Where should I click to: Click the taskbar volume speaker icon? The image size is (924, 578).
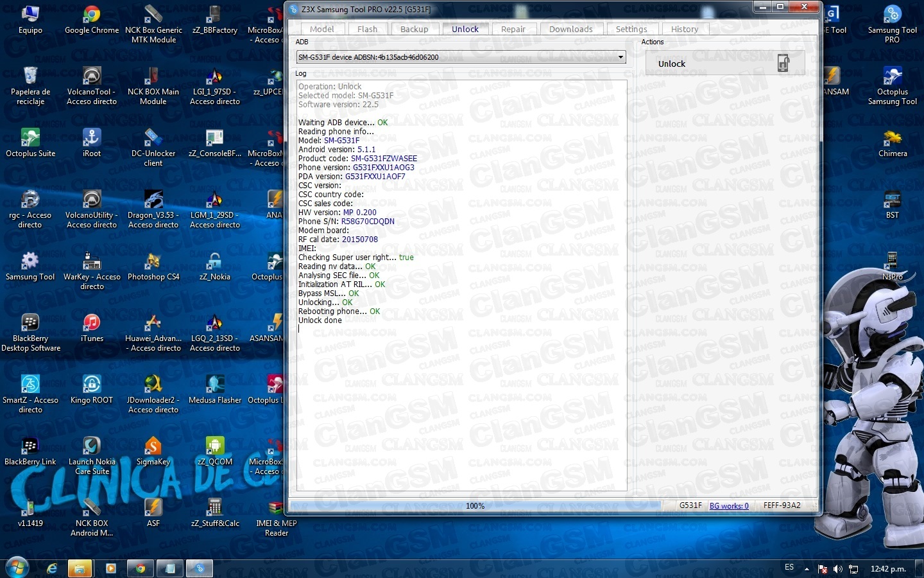838,569
